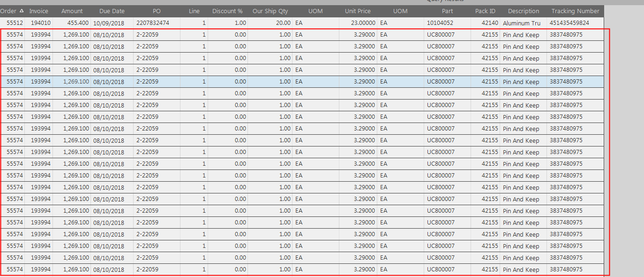This screenshot has height=277, width=644.
Task: Select PO number 2207832474
Action: tap(153, 23)
